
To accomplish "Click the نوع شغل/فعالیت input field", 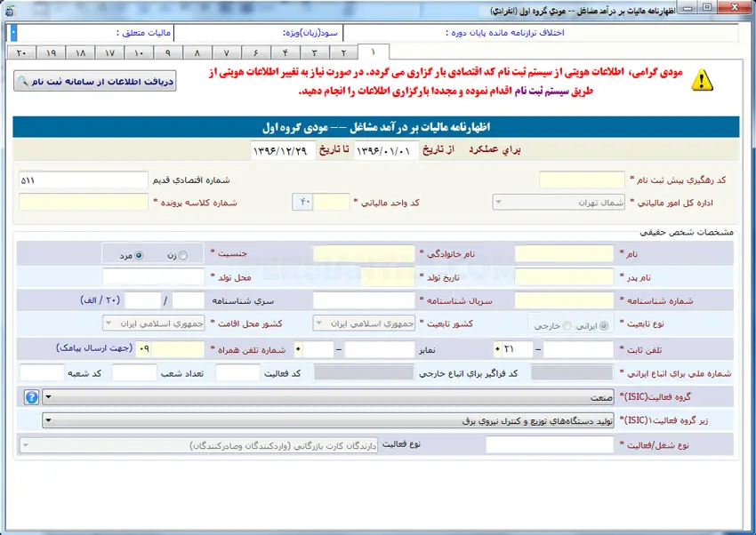I will coord(550,445).
